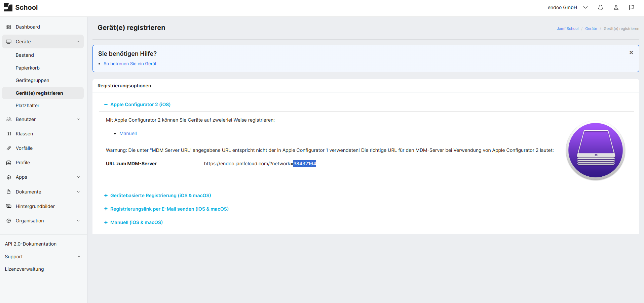This screenshot has height=303, width=644.
Task: Click the Dashboard grid icon
Action: (x=9, y=27)
